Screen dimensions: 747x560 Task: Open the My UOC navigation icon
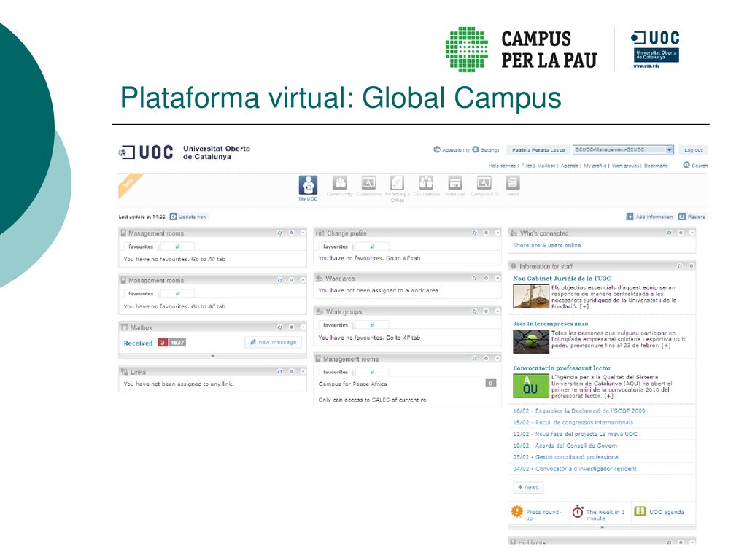point(309,185)
